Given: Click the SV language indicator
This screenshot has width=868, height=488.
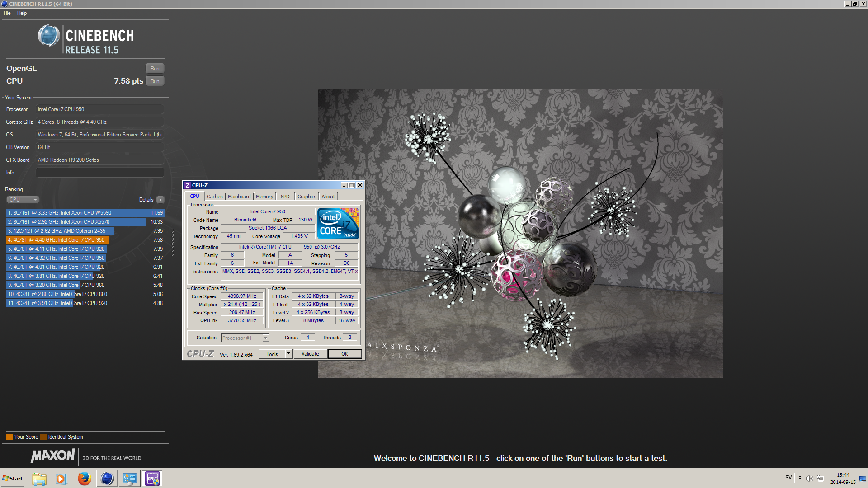Looking at the screenshot, I should tap(788, 478).
